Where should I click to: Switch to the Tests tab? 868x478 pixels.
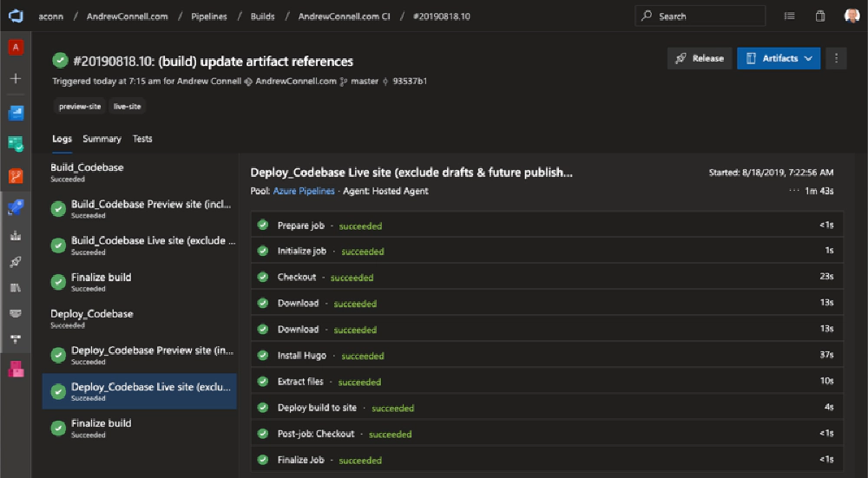point(142,139)
